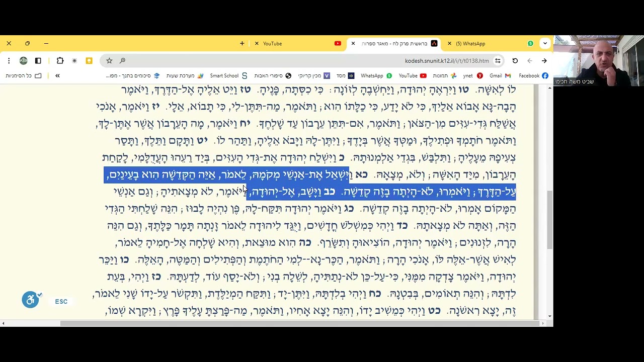Viewport: 644px width, 362px height.
Task: Open the תמונות photos bookmark
Action: click(444, 76)
